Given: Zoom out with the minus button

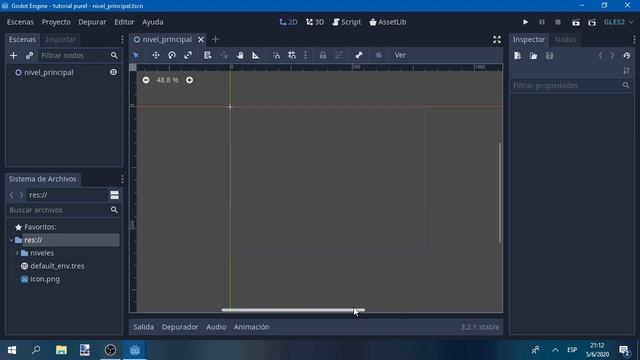Looking at the screenshot, I should (146, 80).
